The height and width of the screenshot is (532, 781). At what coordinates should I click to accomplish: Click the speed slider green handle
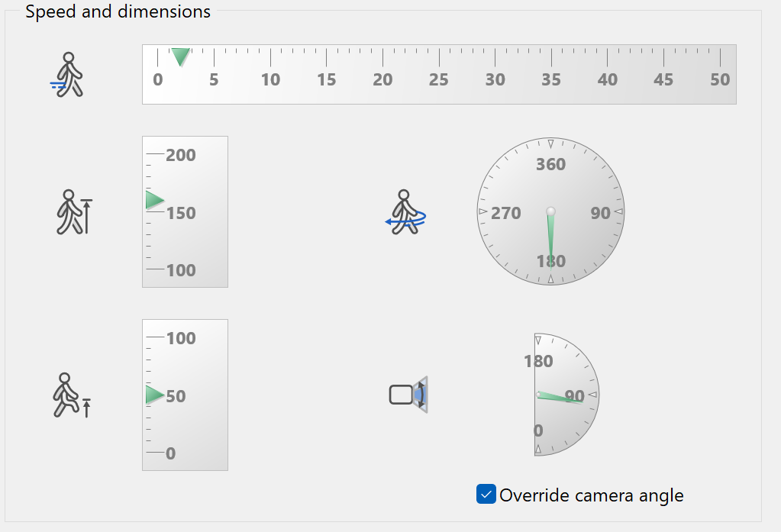click(180, 56)
